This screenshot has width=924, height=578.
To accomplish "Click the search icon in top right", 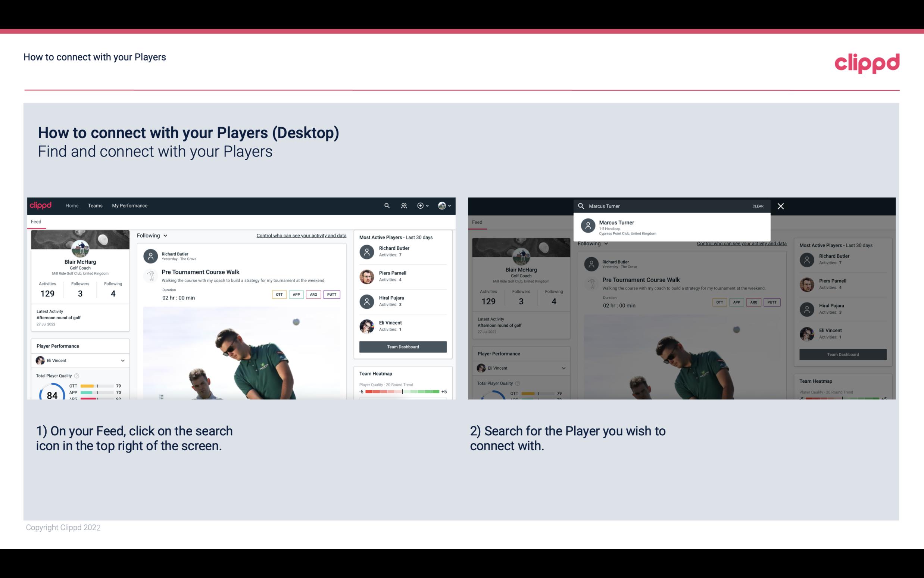I will pyautogui.click(x=386, y=205).
